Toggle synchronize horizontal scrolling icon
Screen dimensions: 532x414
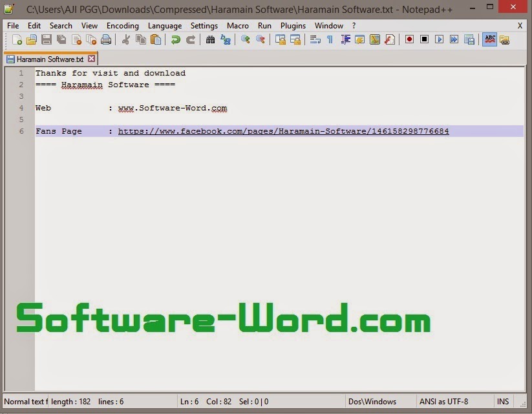(295, 39)
